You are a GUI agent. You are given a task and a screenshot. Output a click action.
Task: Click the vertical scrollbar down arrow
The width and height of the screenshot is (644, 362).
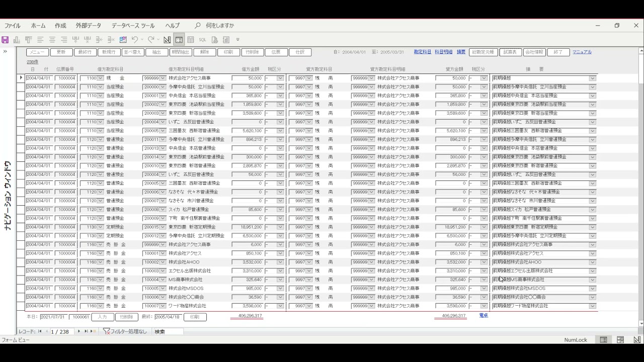click(640, 323)
